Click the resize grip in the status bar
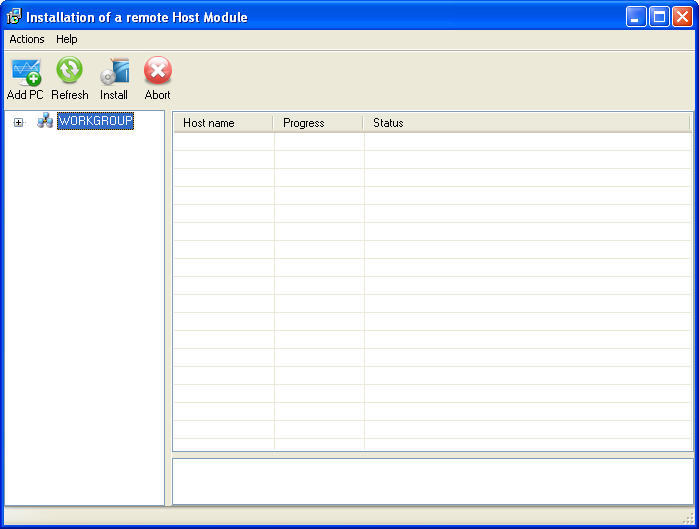The image size is (699, 529). click(688, 518)
